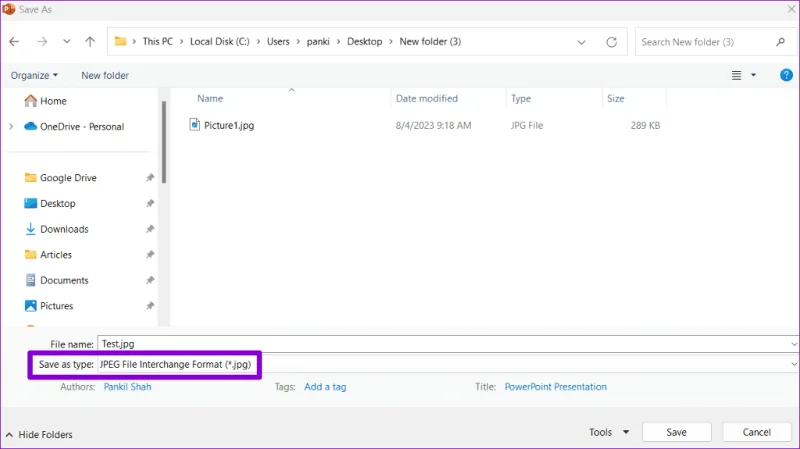Screen dimensions: 800x449
Task: Sort by Type column header
Action: (521, 98)
